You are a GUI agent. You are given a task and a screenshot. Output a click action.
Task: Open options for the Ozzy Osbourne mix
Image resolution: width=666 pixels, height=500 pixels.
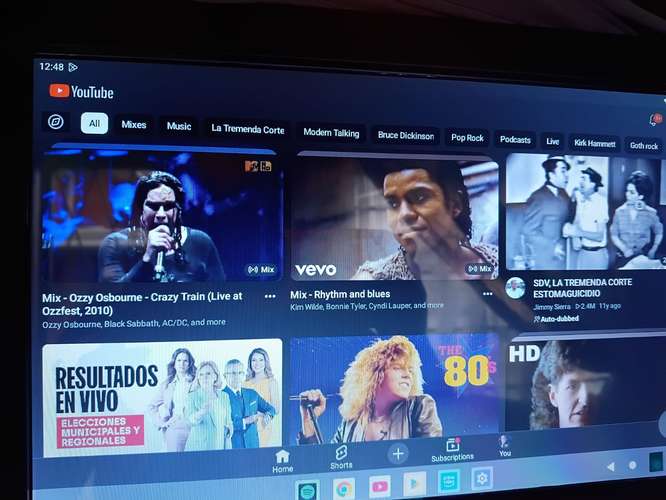click(x=270, y=296)
